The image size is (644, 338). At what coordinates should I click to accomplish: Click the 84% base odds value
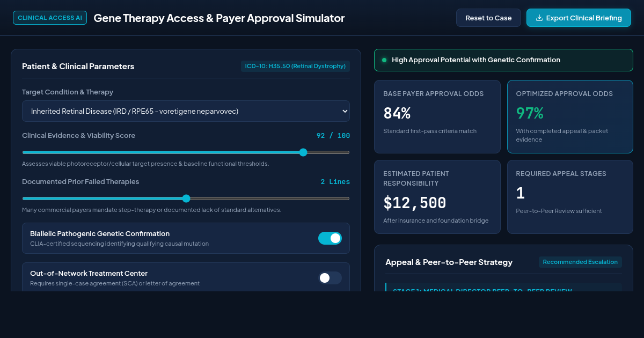pos(397,113)
